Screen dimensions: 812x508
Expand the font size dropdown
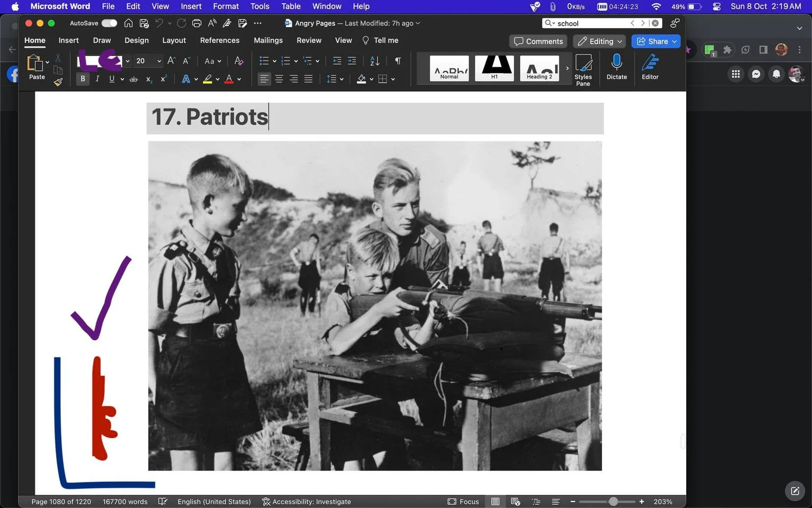click(159, 61)
